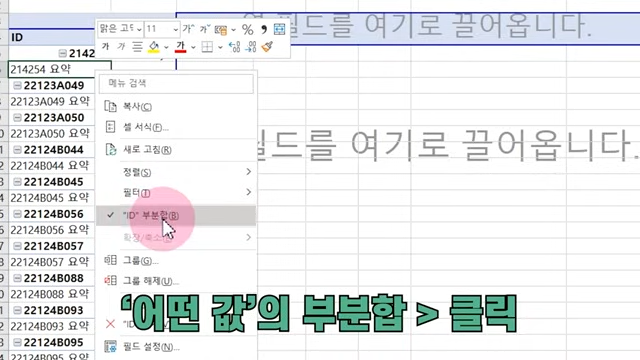
Task: Collapse the 22123A049 pivot group
Action: [17, 85]
